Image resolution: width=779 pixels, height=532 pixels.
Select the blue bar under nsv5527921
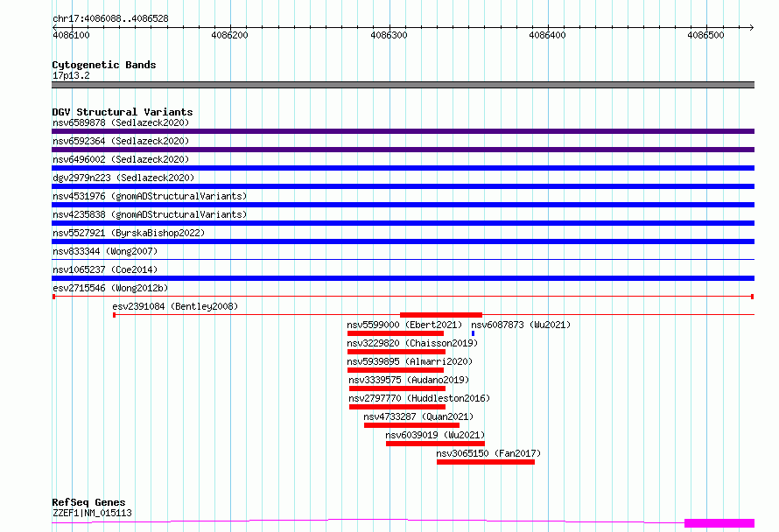(x=403, y=241)
